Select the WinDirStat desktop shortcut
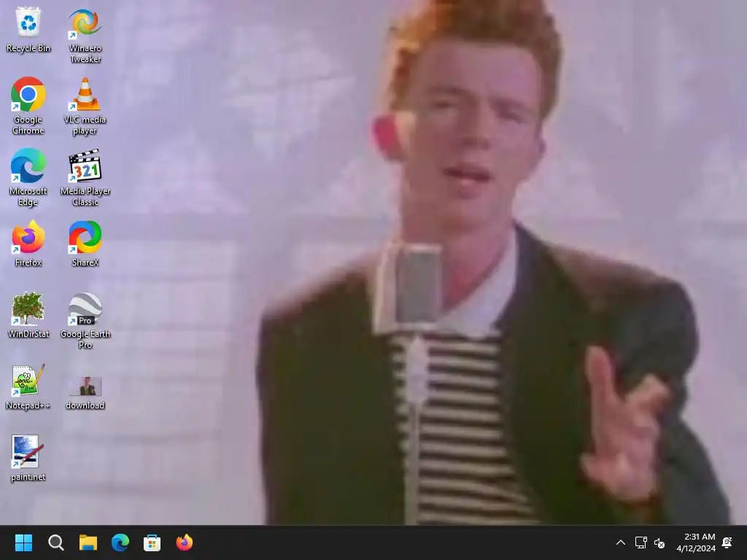Viewport: 747px width, 560px height. (x=28, y=315)
